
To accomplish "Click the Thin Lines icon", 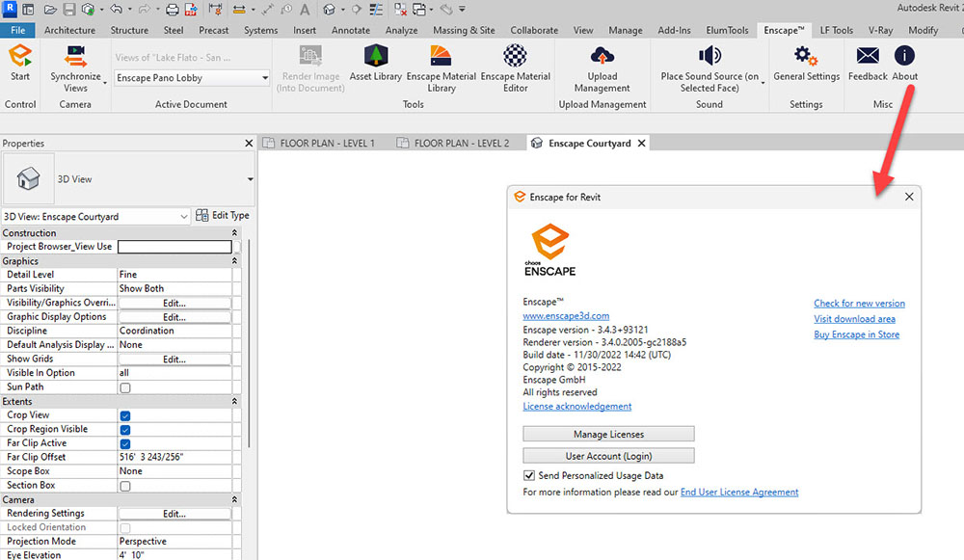I will point(376,10).
